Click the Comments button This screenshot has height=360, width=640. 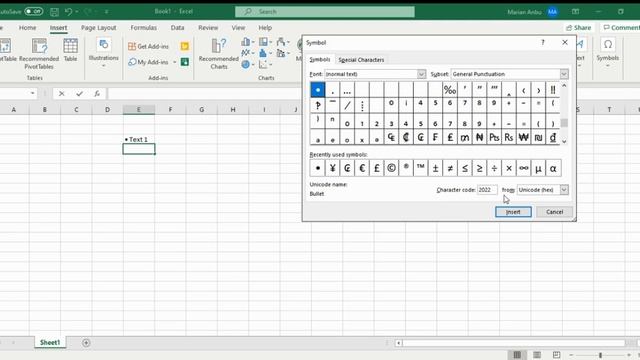pos(621,28)
